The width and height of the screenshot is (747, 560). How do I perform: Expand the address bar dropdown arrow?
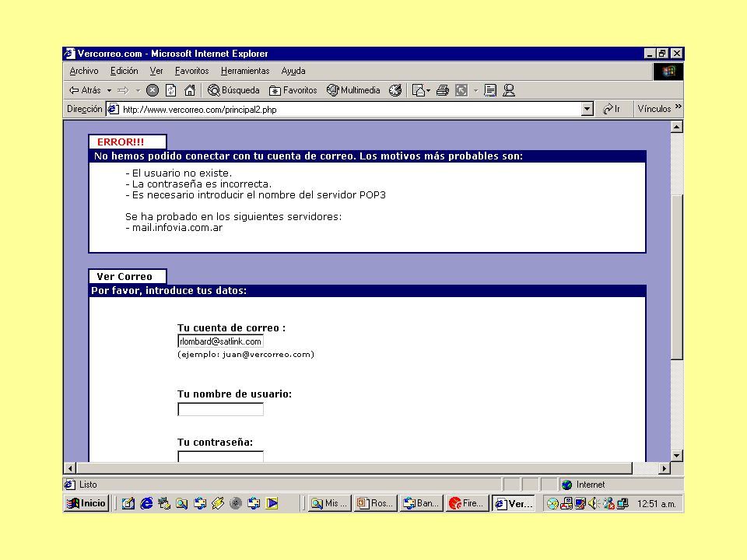(x=587, y=110)
